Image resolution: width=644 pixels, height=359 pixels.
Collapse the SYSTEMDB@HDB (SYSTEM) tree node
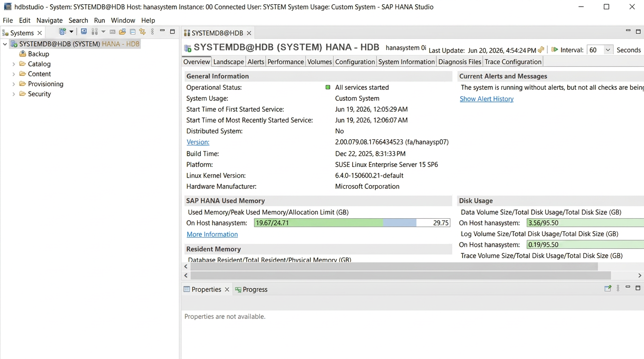tap(5, 44)
